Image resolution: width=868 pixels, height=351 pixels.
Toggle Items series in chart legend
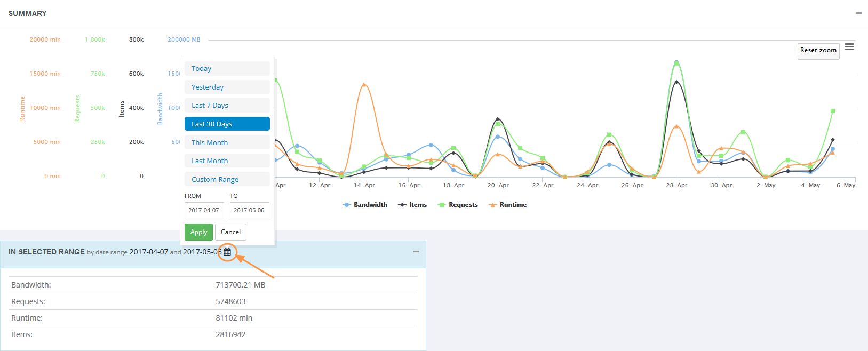point(412,205)
